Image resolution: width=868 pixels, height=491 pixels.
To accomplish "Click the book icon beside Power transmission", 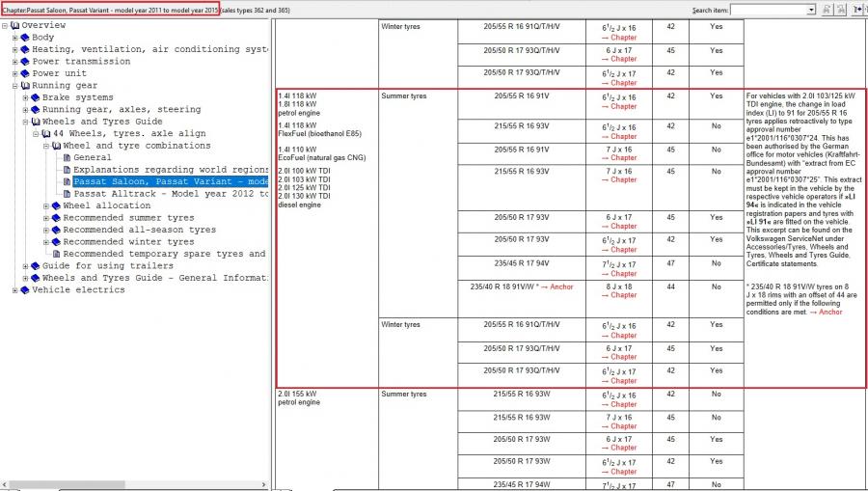I will (x=24, y=61).
